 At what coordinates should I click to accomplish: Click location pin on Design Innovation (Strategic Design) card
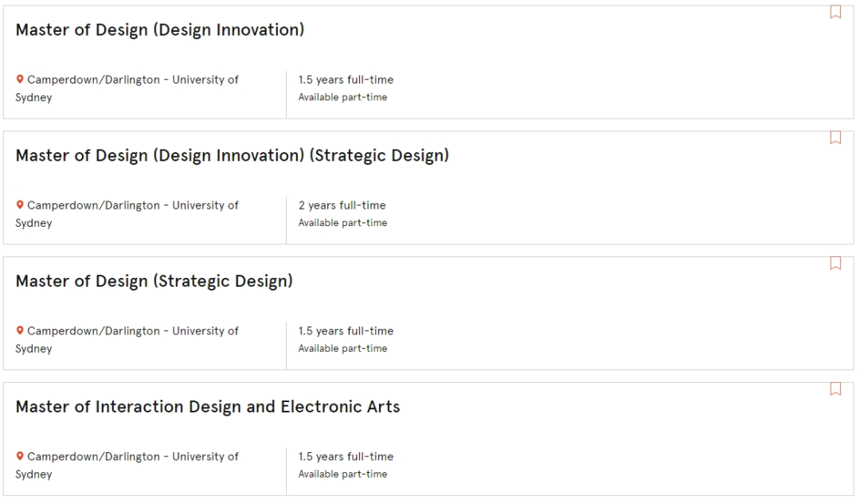click(x=20, y=205)
